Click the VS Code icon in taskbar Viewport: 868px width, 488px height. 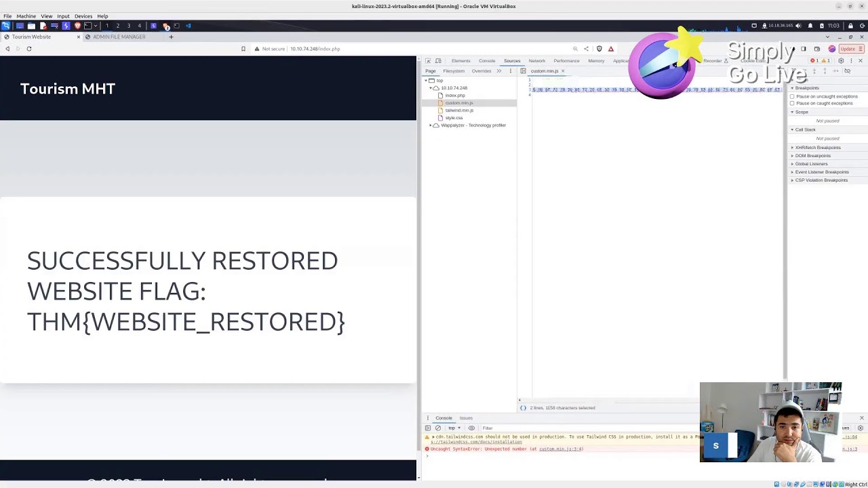188,26
